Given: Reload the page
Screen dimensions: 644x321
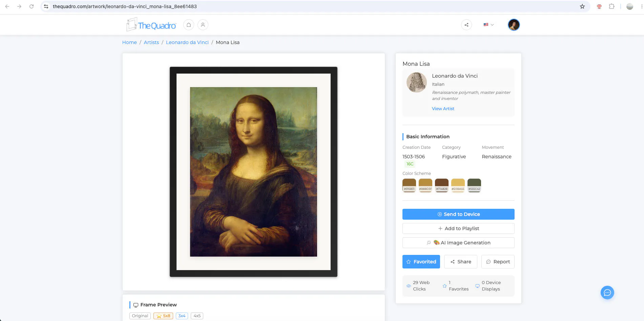Looking at the screenshot, I should pos(32,6).
